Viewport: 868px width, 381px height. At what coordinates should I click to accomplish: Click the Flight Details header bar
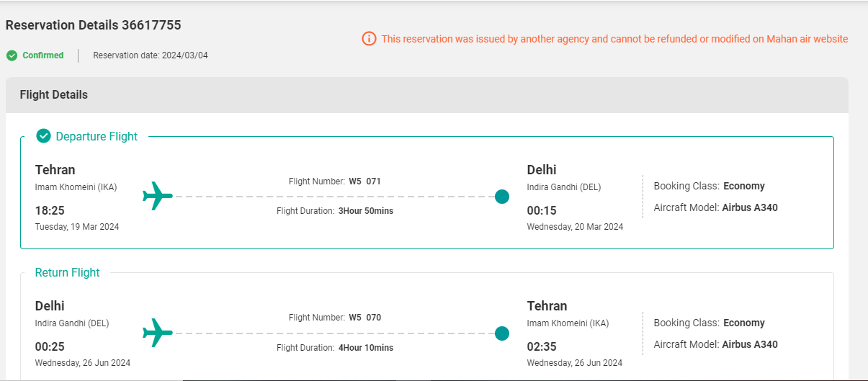tap(427, 95)
